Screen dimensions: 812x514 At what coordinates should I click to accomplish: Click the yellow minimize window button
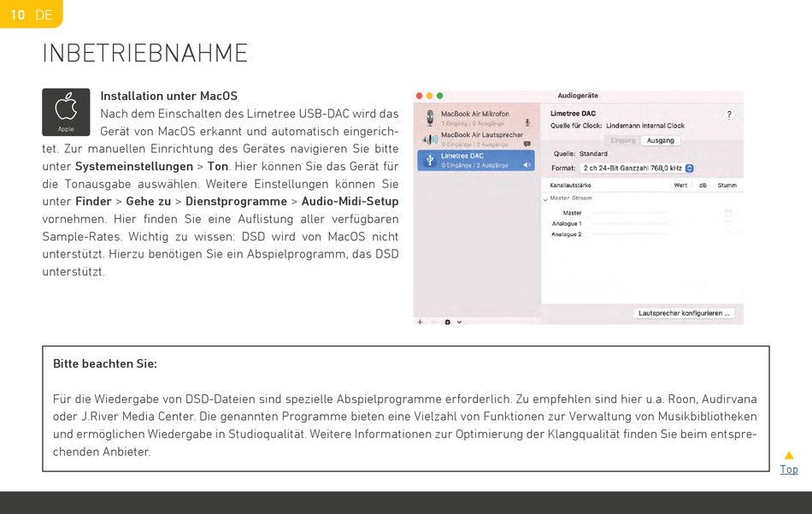(x=429, y=96)
